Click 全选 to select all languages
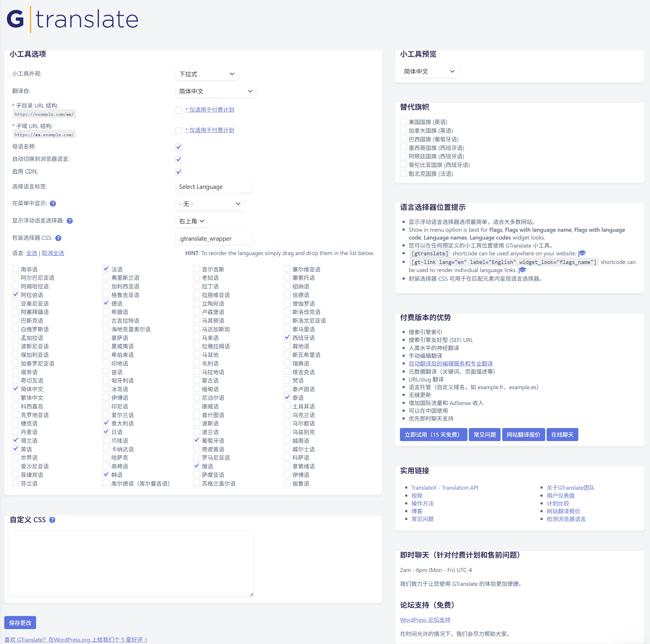The image size is (650, 644). click(x=32, y=253)
